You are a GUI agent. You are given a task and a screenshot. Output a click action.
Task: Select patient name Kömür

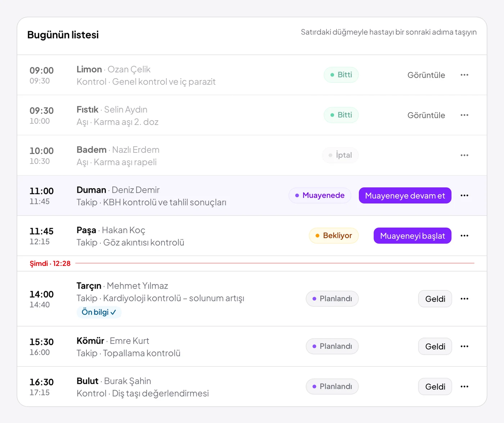click(x=90, y=341)
